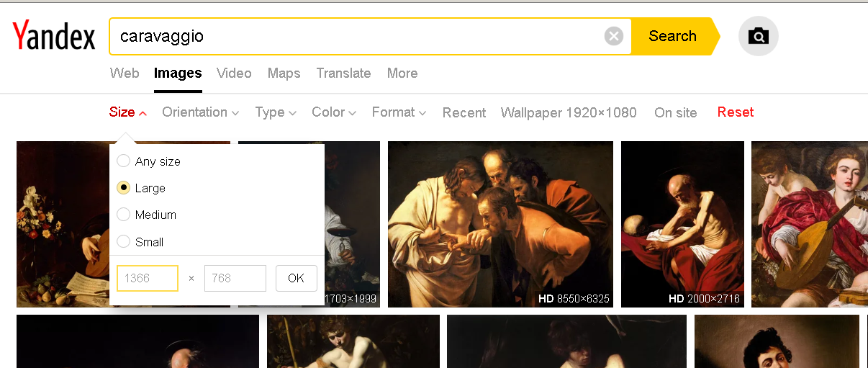Click the Yandex logo
The image size is (868, 368).
(x=54, y=36)
